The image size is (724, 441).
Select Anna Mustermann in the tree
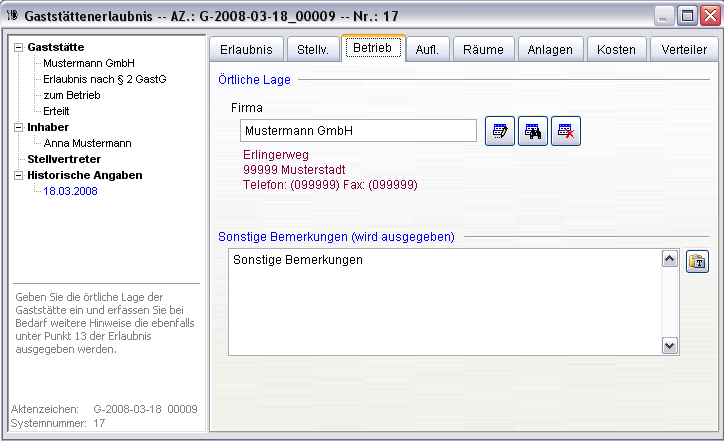click(x=88, y=143)
